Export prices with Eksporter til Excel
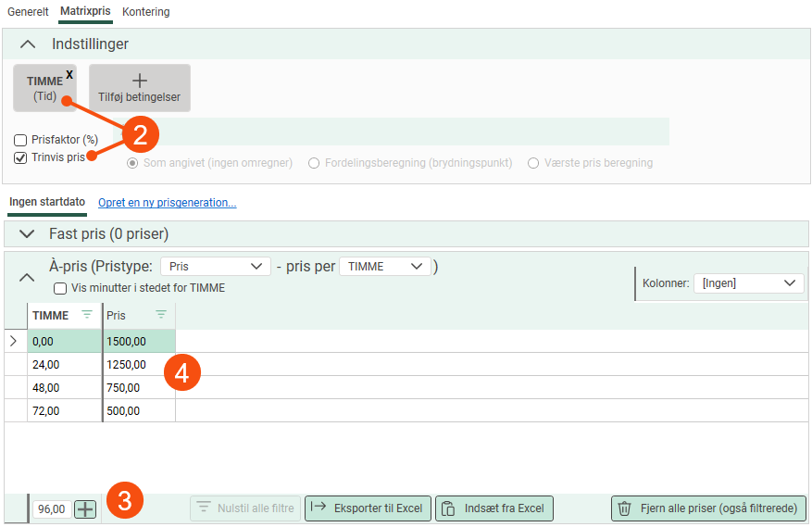 coord(368,508)
